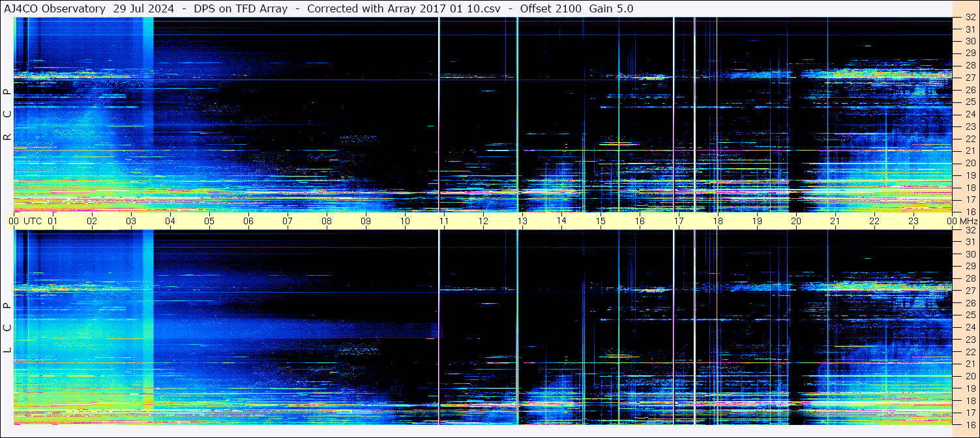Select the 10 hour tick label
Viewport: 980px width, 438px height.
[405, 221]
